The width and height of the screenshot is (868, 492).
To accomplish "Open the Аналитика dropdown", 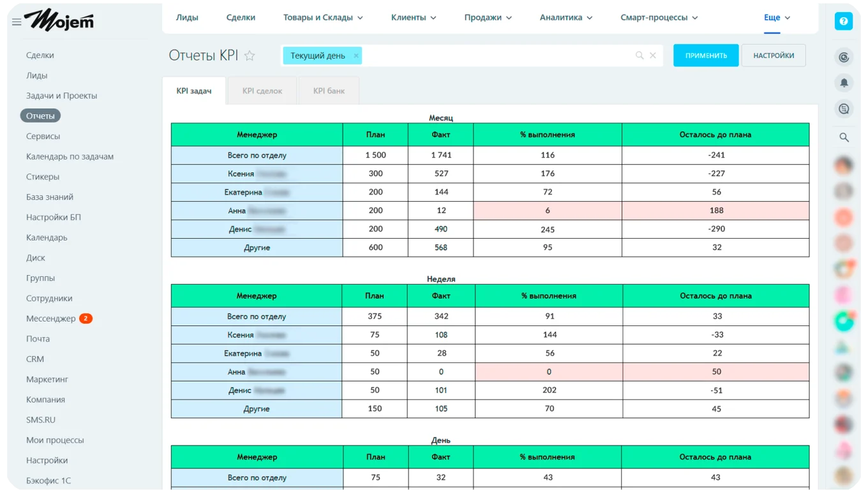I will (565, 17).
